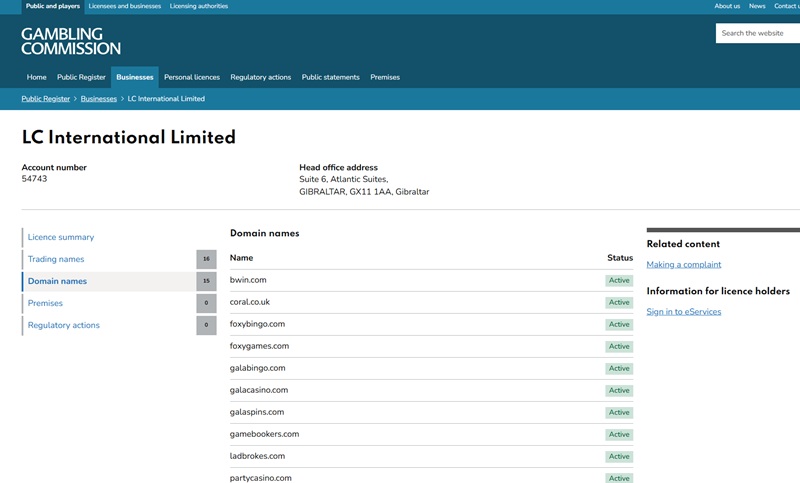
Task: Click the account number 54743
Action: (34, 179)
